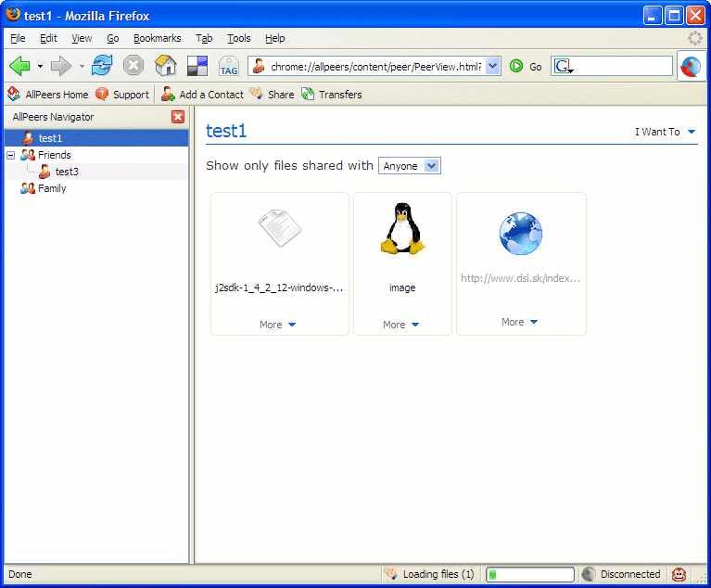Image resolution: width=711 pixels, height=588 pixels.
Task: Open the View menu
Action: pos(82,38)
